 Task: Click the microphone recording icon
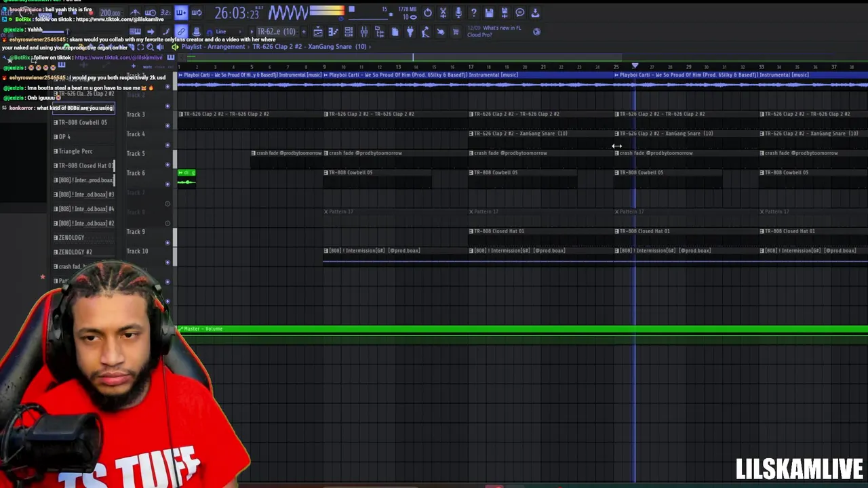tap(458, 13)
